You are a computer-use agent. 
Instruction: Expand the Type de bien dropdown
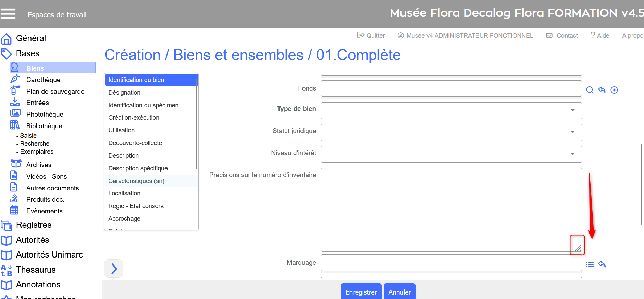pyautogui.click(x=451, y=110)
